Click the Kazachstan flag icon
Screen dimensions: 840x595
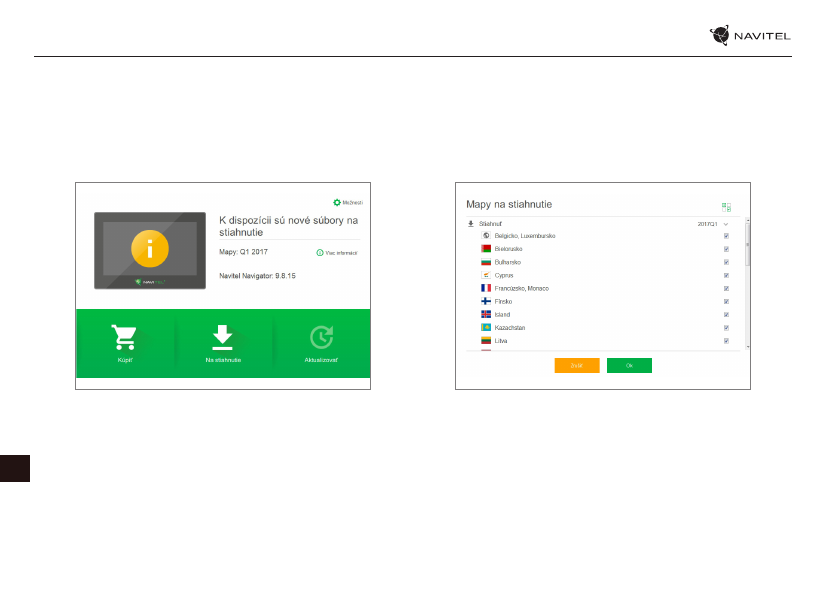(x=486, y=327)
